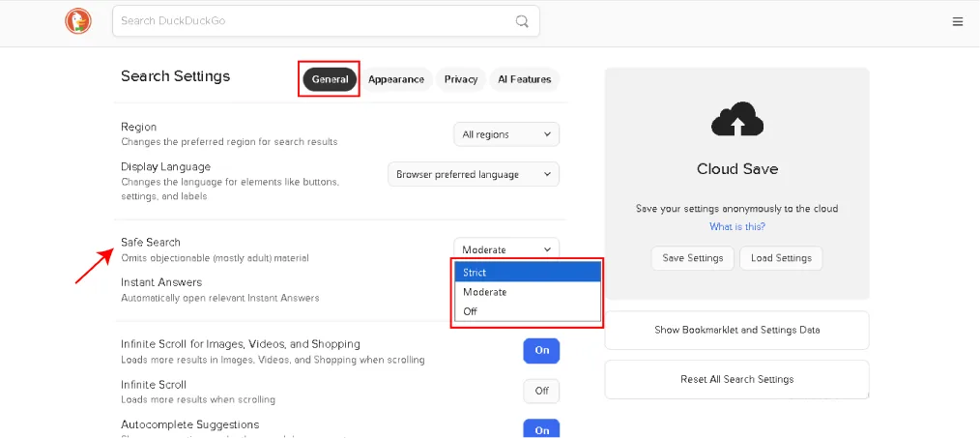Open the Privacy tab
The width and height of the screenshot is (980, 438).
(x=461, y=79)
